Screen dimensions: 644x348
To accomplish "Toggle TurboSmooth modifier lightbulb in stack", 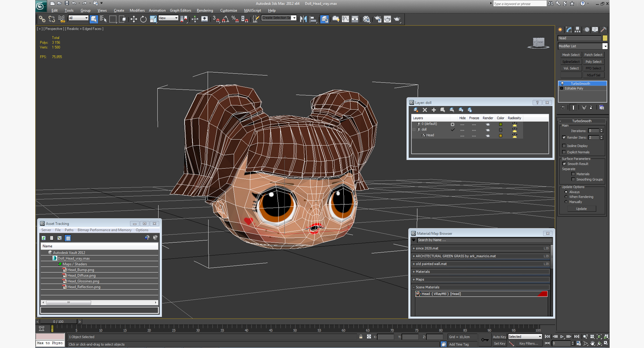I will (562, 84).
